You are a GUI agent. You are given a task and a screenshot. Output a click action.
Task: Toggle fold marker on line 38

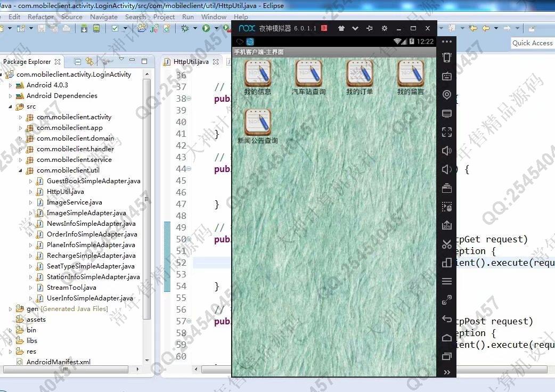(x=189, y=99)
